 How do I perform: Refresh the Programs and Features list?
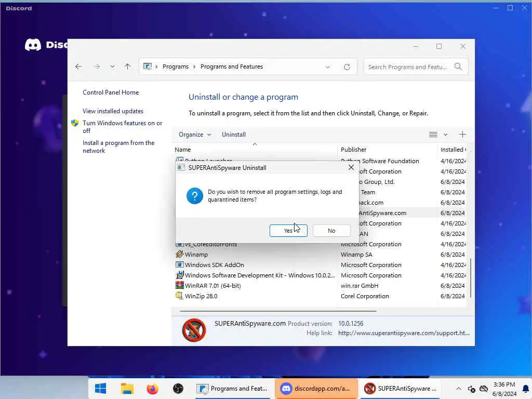click(347, 67)
